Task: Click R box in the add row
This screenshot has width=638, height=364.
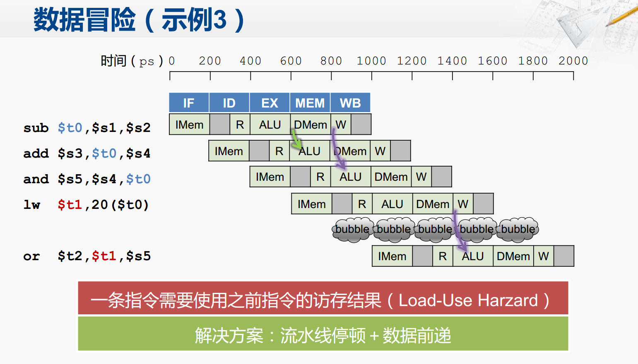Action: [279, 151]
